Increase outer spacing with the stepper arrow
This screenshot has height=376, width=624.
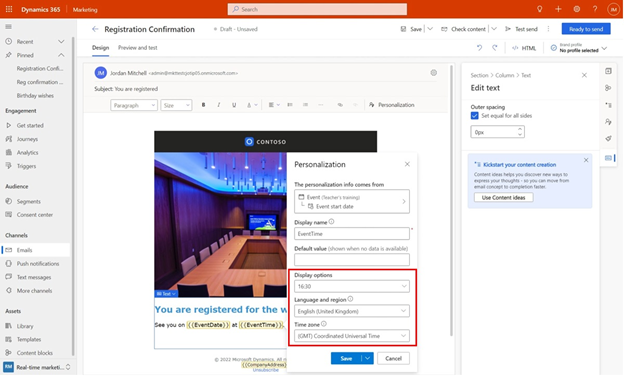(520, 129)
